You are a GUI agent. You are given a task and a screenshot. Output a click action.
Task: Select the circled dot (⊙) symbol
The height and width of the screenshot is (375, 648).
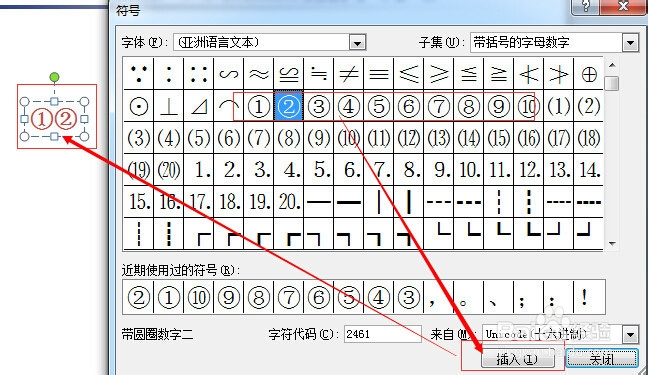139,106
